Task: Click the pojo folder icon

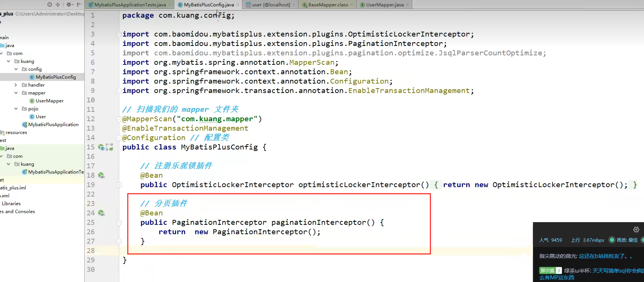Action: (24, 109)
